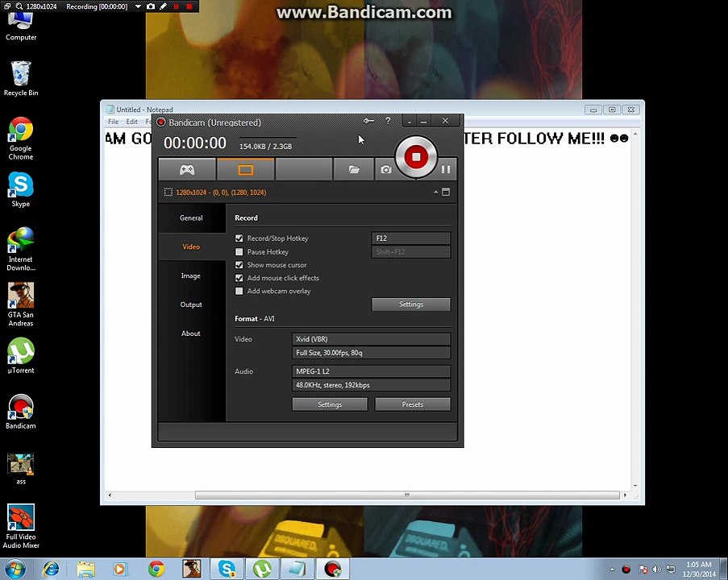Image resolution: width=728 pixels, height=580 pixels.
Task: Click the Windows Start button
Action: 14,569
